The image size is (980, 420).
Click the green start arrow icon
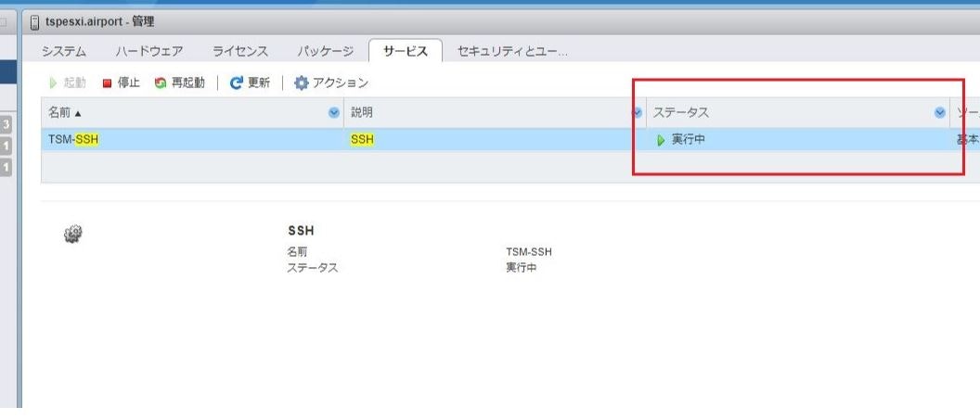coord(53,83)
